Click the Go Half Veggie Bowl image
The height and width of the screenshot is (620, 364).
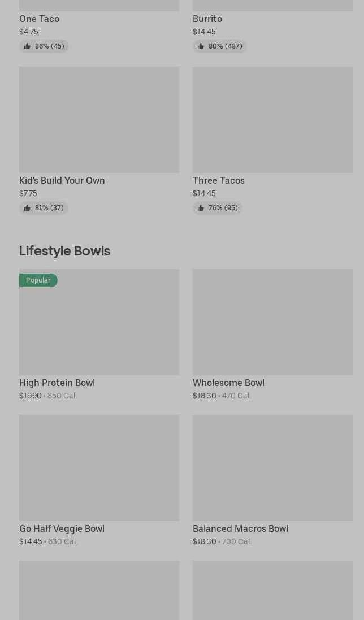pyautogui.click(x=99, y=468)
